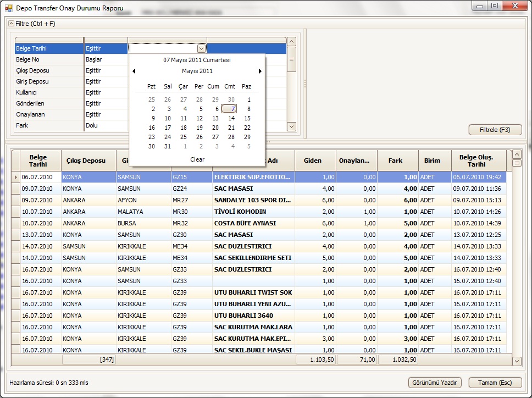The image size is (532, 398).
Task: Click the MALATYA cell
Action: tap(143, 212)
